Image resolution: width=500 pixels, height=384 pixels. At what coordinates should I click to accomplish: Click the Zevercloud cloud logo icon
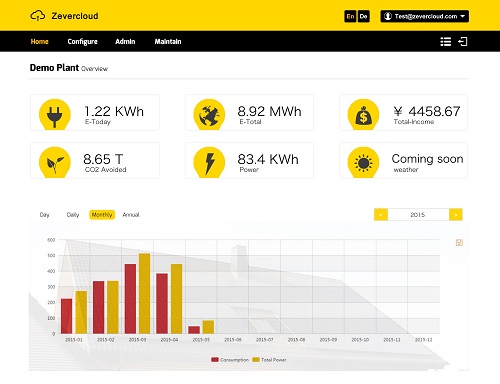38,16
